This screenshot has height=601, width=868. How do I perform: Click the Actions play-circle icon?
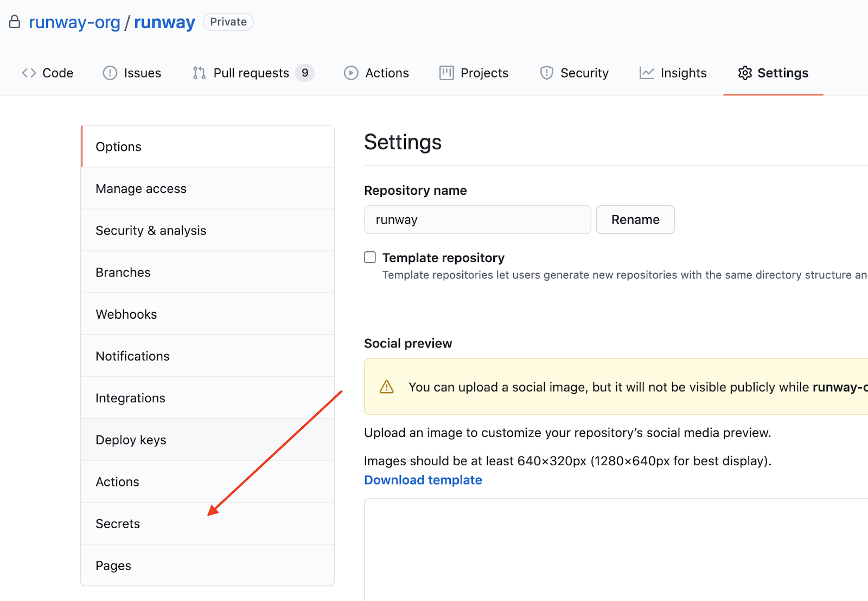coord(350,72)
